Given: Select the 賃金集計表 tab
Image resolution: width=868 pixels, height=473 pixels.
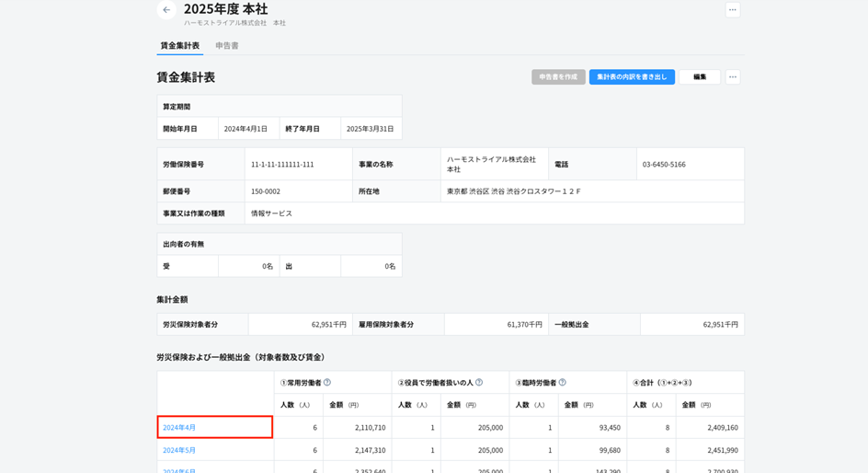Looking at the screenshot, I should coord(179,45).
